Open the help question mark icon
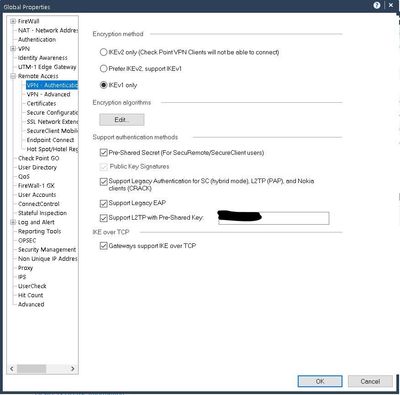400x395 pixels. click(377, 5)
